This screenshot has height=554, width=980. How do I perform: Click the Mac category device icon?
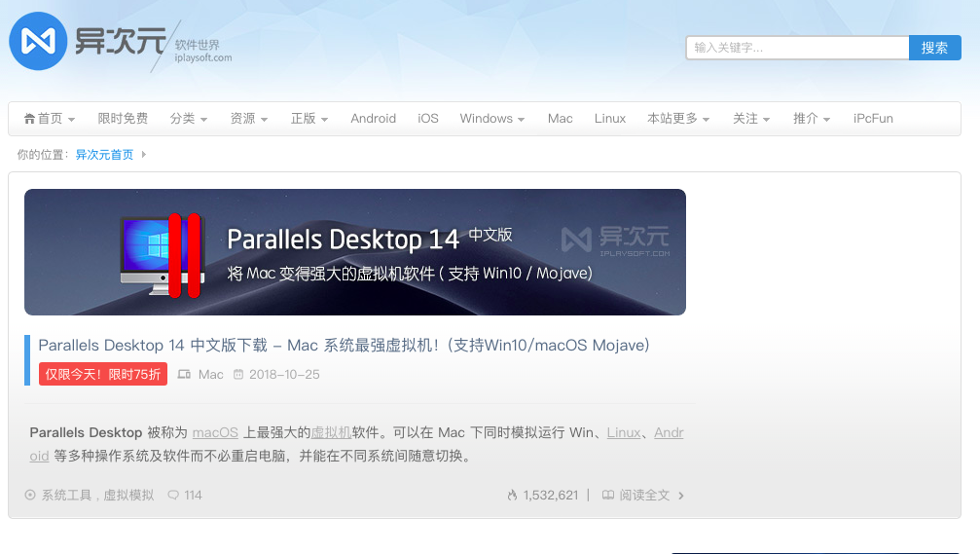pos(184,374)
